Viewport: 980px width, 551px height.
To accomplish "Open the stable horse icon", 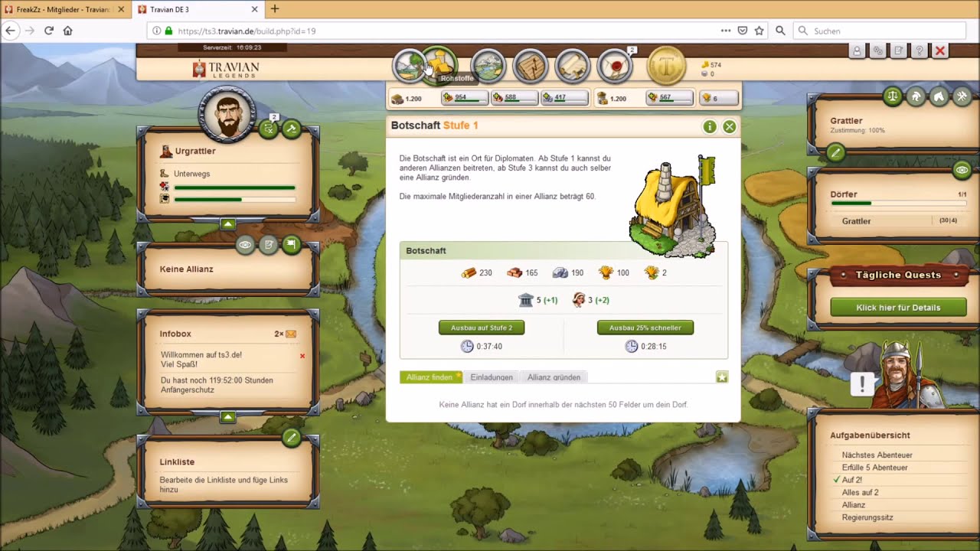I will (x=939, y=96).
